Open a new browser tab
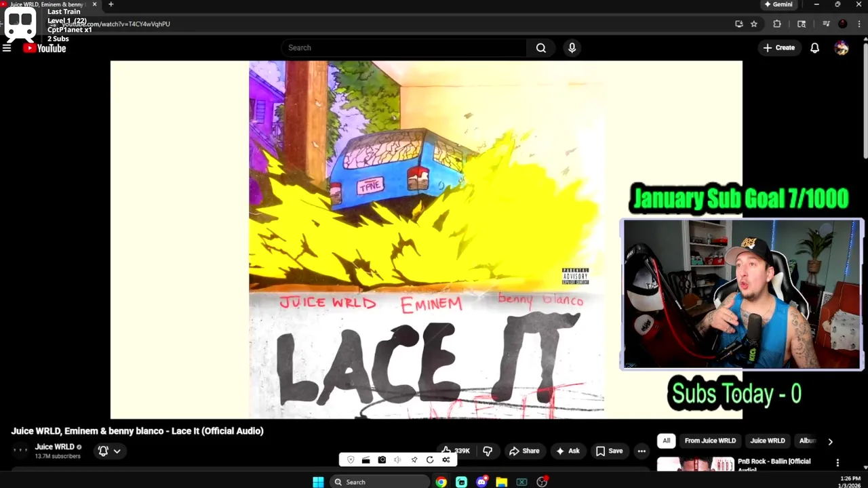Screen dimensions: 868x488 111,4
